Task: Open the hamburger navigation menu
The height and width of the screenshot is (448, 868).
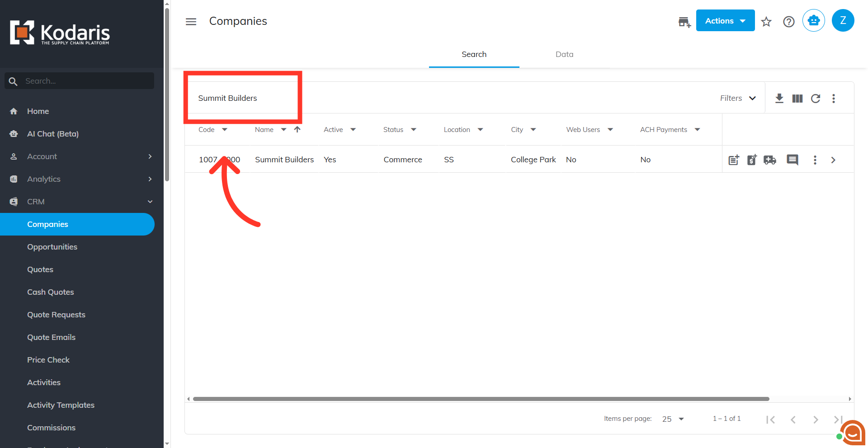Action: (x=191, y=21)
